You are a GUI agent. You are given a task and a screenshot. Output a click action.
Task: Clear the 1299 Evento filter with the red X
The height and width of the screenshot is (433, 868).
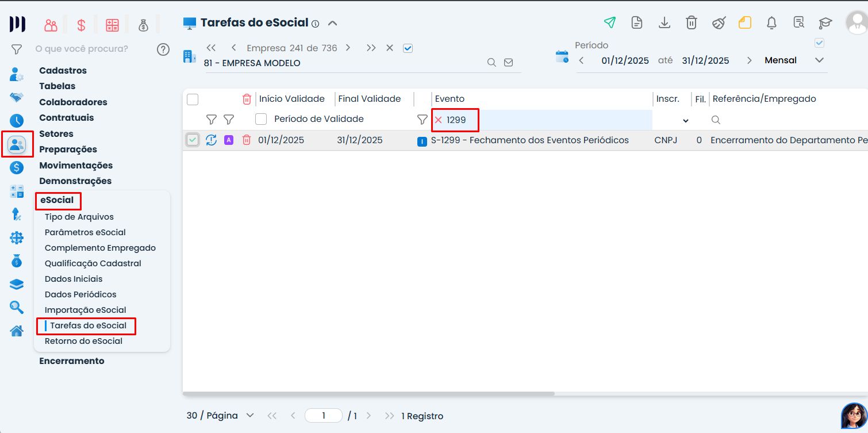(x=438, y=120)
